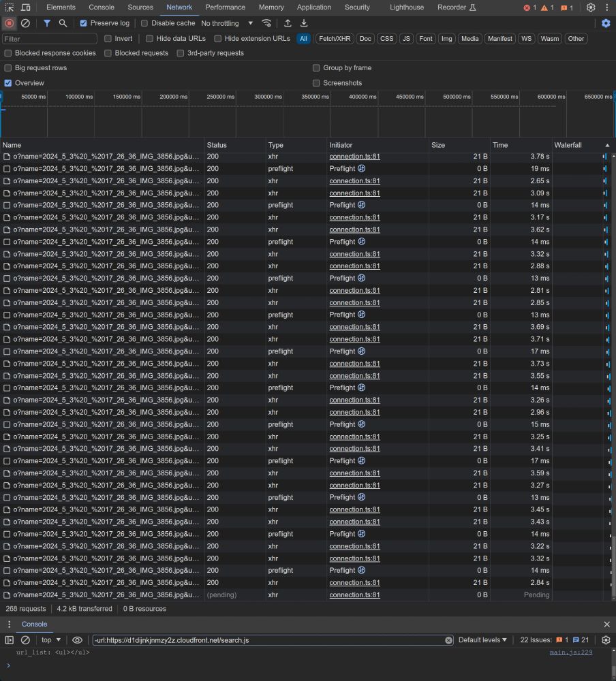Switch to the Performance tab
Image resolution: width=616 pixels, height=681 pixels.
point(225,7)
